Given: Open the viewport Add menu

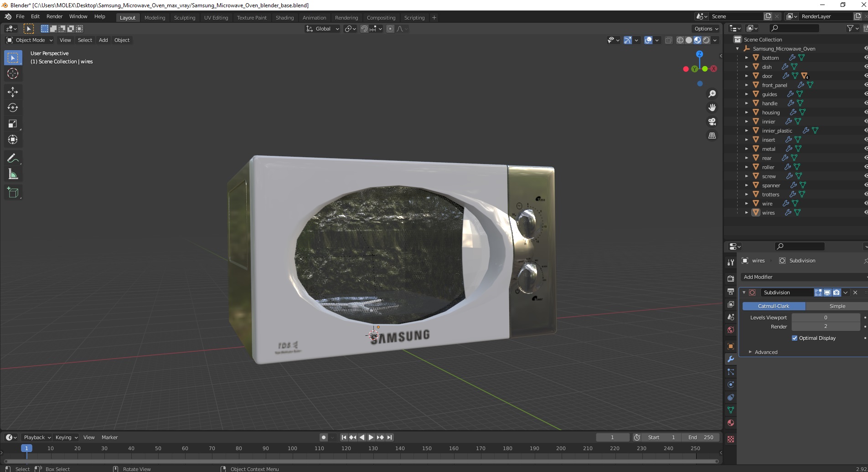Looking at the screenshot, I should (x=103, y=40).
